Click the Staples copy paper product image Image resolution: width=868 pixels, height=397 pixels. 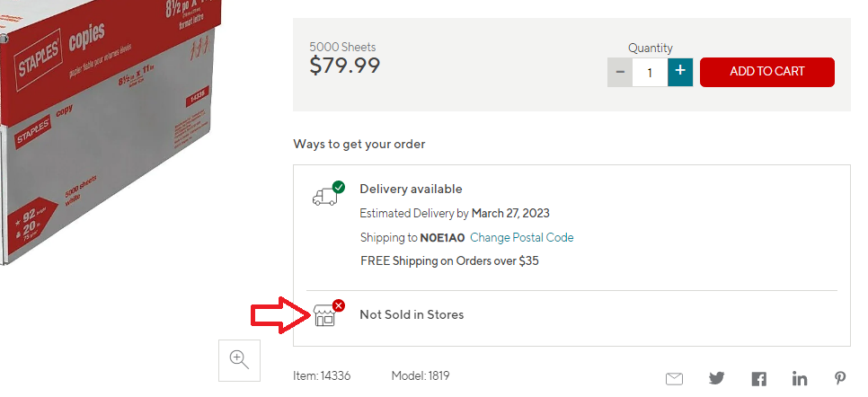pyautogui.click(x=108, y=126)
